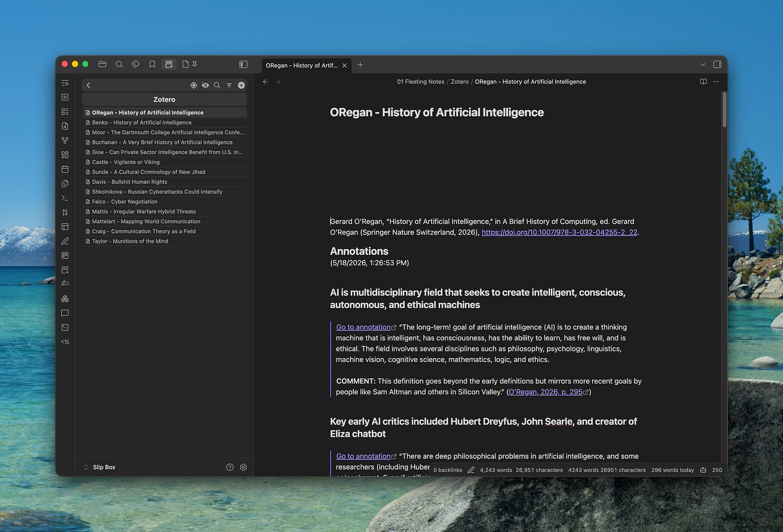Open the note's more options menu
The image size is (783, 532).
[x=716, y=82]
